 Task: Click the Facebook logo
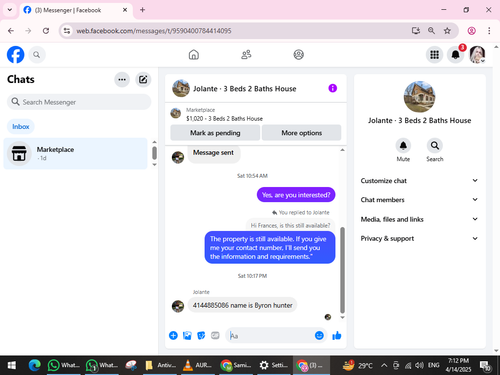[x=16, y=55]
